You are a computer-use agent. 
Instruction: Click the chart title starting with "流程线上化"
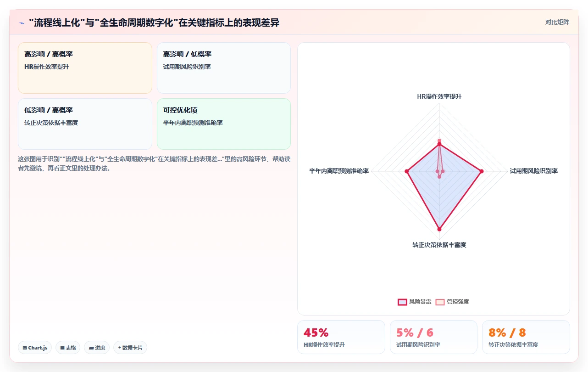(154, 23)
